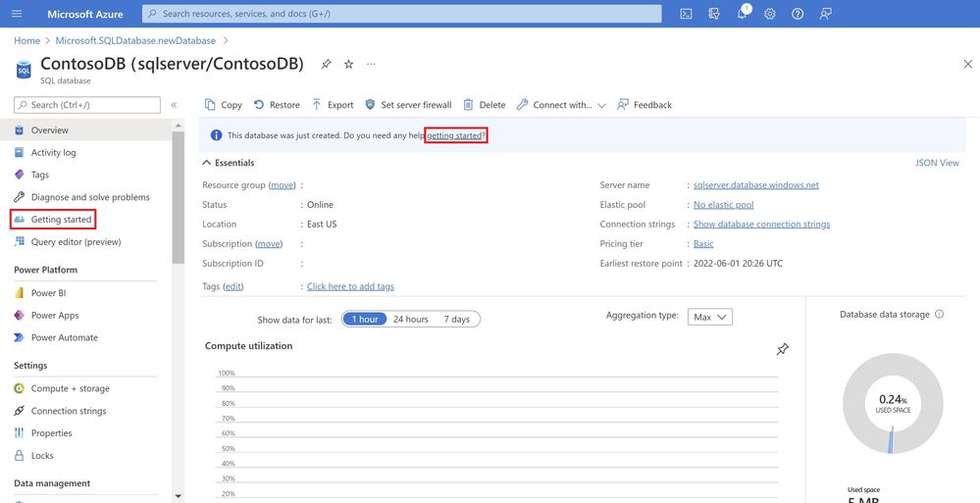This screenshot has width=980, height=503.
Task: Click the SQL database icon beside title
Action: pyautogui.click(x=24, y=70)
